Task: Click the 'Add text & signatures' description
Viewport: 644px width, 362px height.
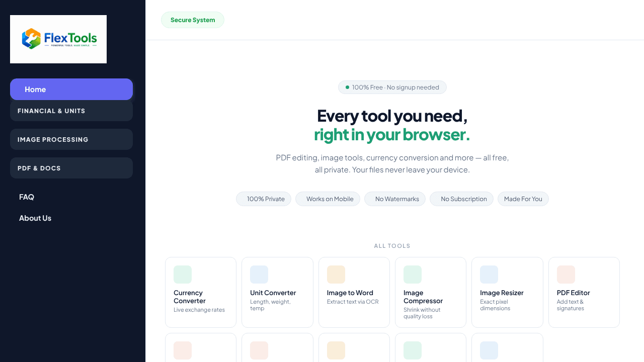Action: tap(571, 305)
